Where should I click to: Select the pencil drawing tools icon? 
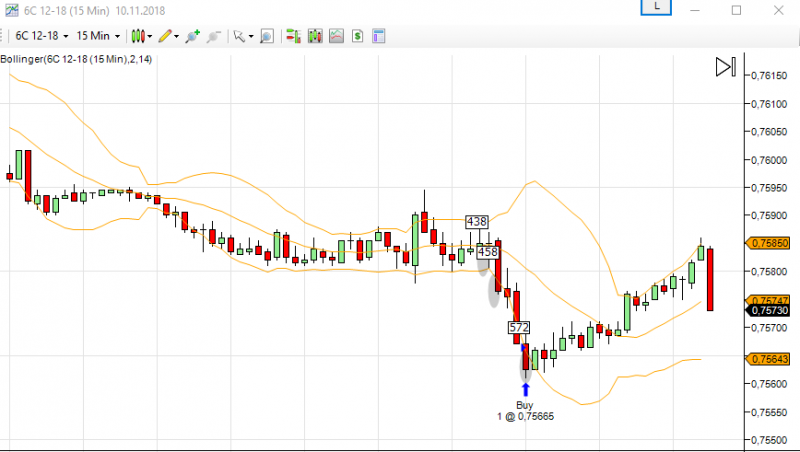pyautogui.click(x=165, y=36)
